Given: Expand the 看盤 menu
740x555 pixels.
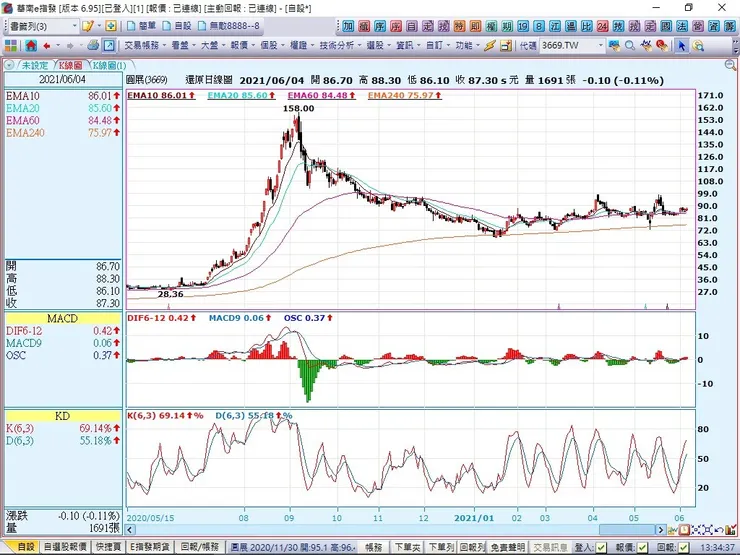Looking at the screenshot, I should 183,45.
